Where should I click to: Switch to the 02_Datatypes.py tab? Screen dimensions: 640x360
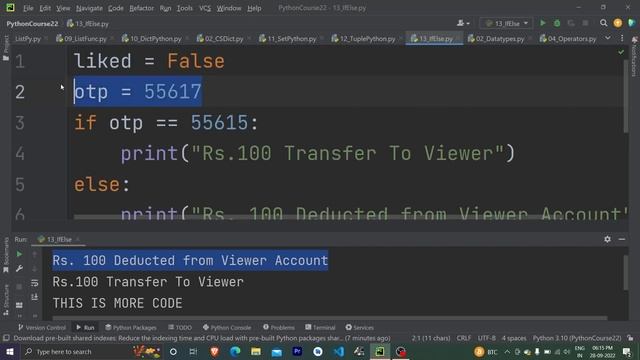(x=500, y=39)
